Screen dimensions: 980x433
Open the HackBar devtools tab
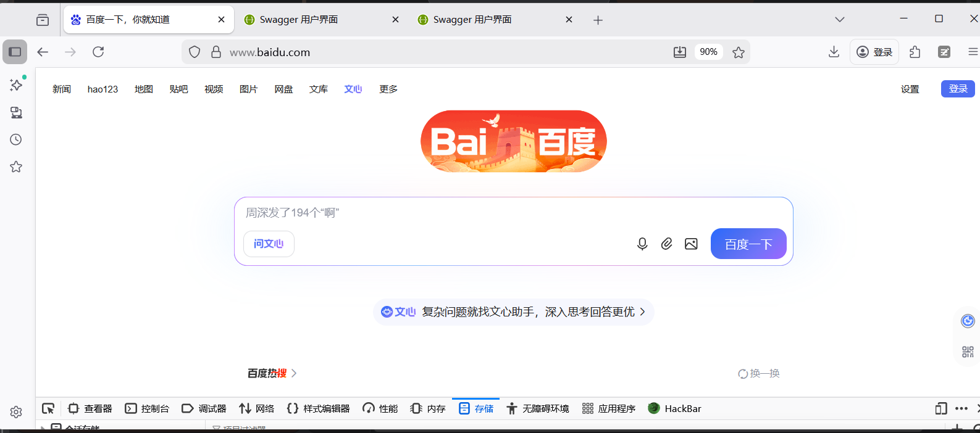point(674,408)
